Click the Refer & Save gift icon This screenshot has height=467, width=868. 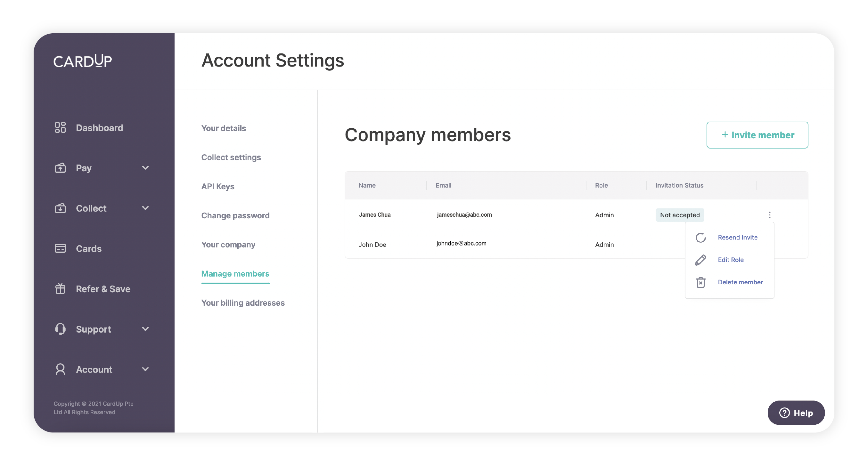(60, 288)
